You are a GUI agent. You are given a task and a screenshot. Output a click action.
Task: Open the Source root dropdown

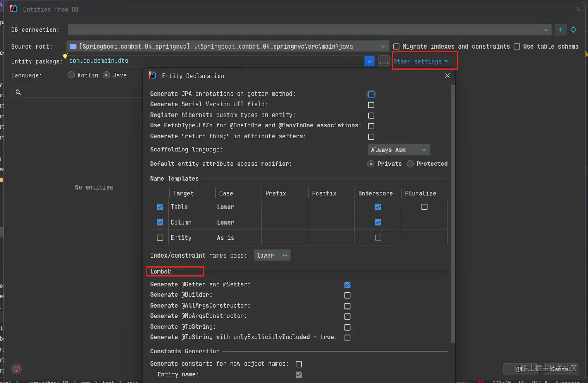click(227, 46)
